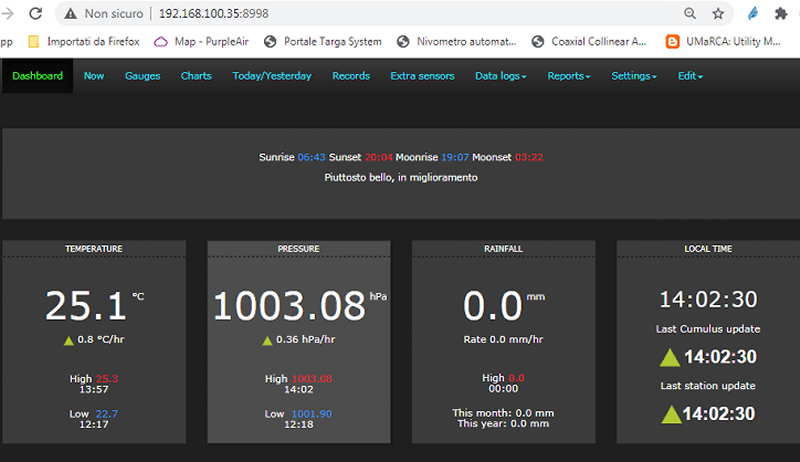Click the PurpleAir bookmark favicon
800x462 pixels.
[161, 42]
